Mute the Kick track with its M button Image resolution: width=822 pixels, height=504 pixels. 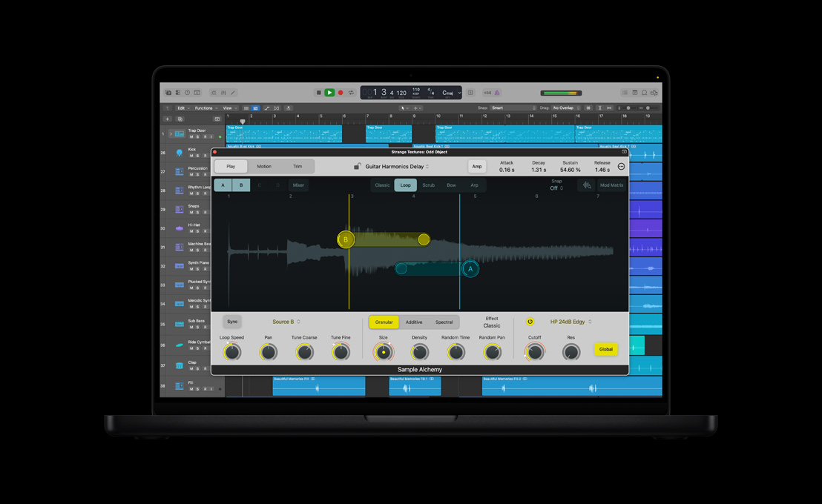coord(192,156)
